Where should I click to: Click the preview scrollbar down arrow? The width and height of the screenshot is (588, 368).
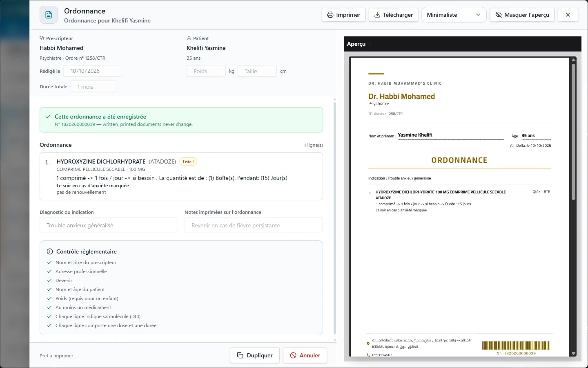pyautogui.click(x=573, y=354)
